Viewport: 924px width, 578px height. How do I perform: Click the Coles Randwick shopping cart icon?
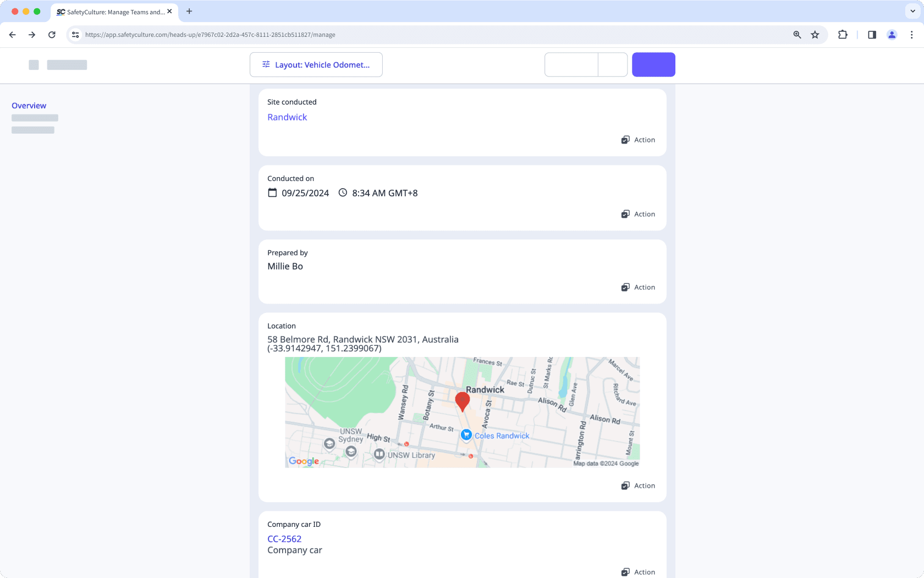point(466,435)
